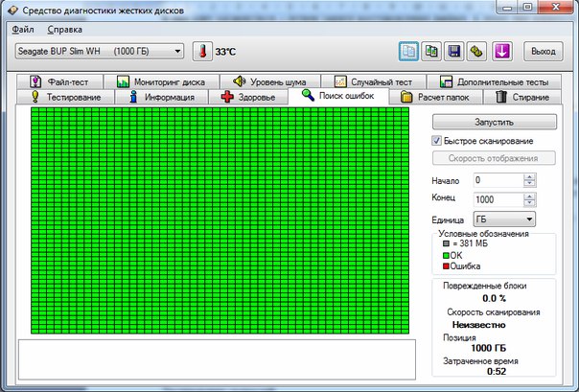Click into the Конец input field

tap(497, 199)
